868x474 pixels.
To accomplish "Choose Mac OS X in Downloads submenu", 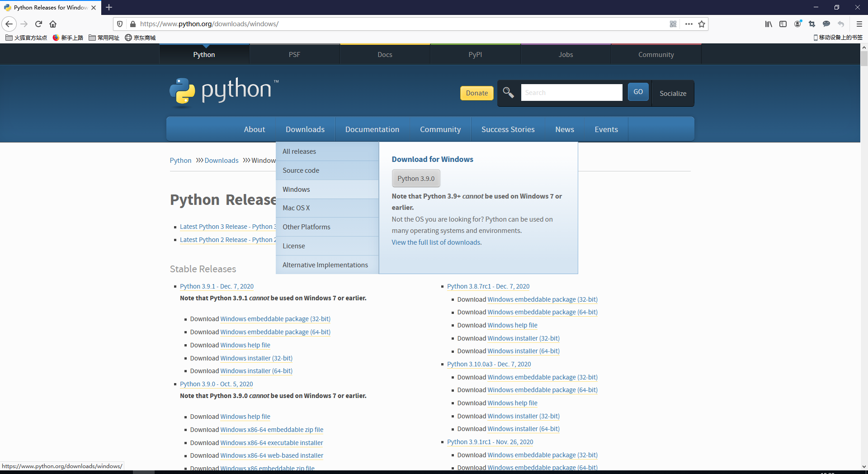I will coord(327,208).
